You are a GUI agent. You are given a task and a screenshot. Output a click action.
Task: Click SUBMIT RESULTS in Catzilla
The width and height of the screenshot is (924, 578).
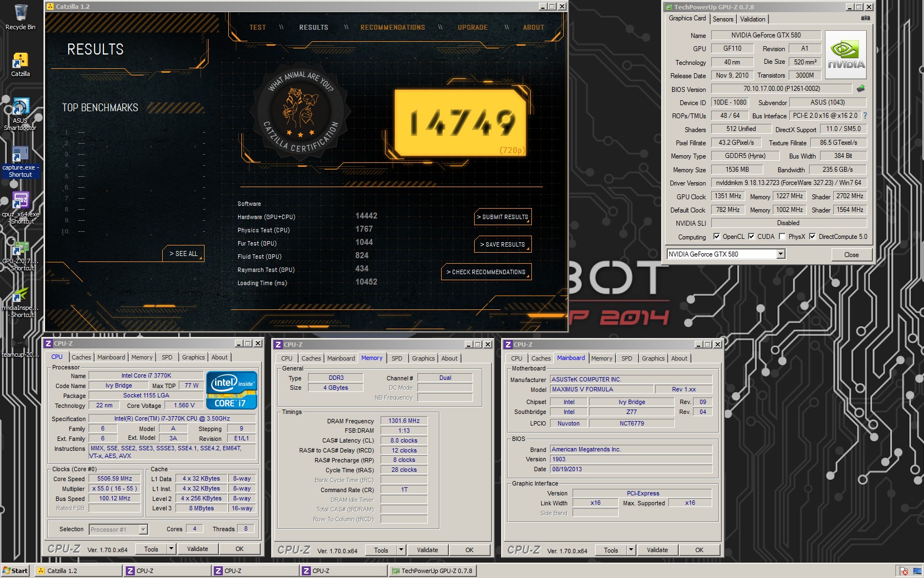[503, 217]
